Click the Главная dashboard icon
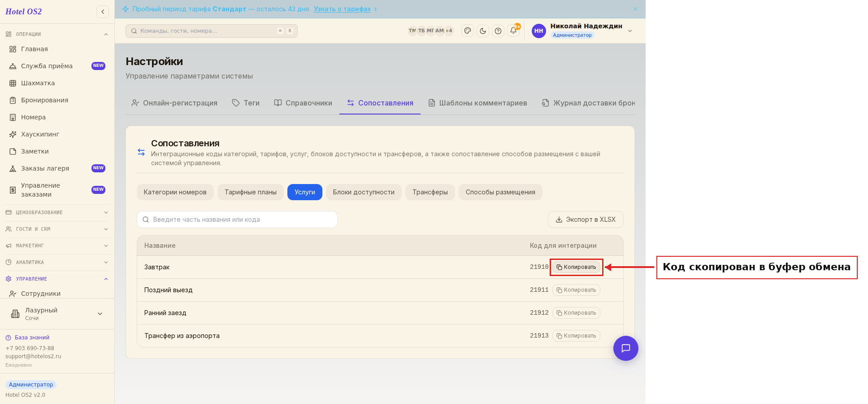The height and width of the screenshot is (404, 868). point(13,49)
